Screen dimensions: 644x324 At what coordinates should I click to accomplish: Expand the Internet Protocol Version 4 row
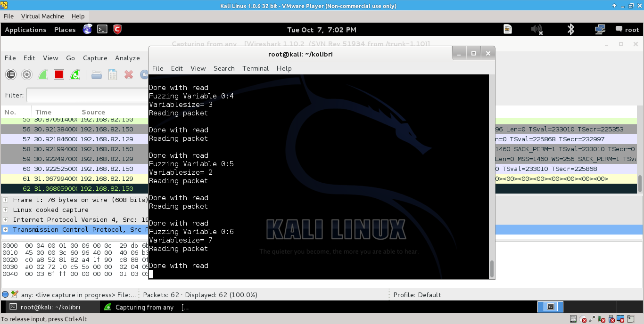[x=6, y=219]
